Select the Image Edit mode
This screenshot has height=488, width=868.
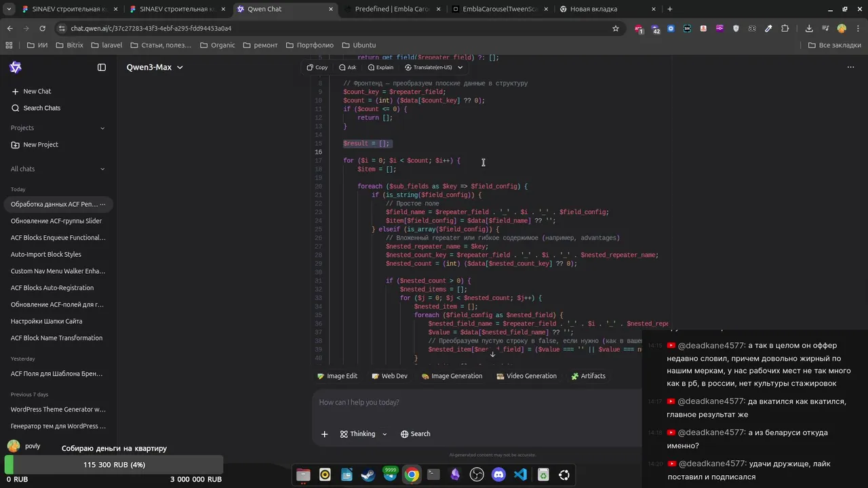point(337,376)
